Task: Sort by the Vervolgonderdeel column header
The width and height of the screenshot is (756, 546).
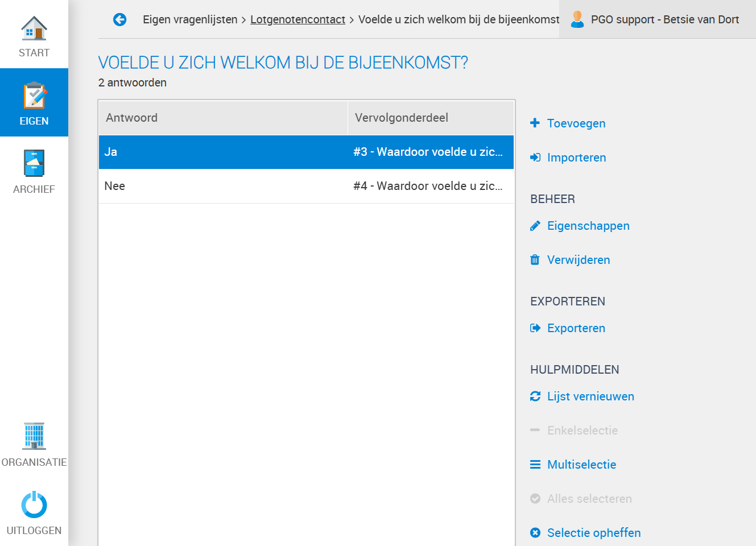Action: [431, 118]
